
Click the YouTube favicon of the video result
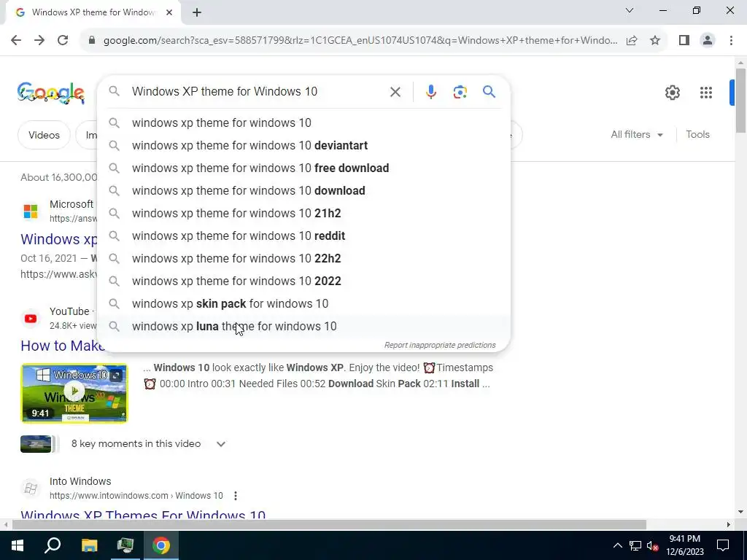[x=31, y=319]
